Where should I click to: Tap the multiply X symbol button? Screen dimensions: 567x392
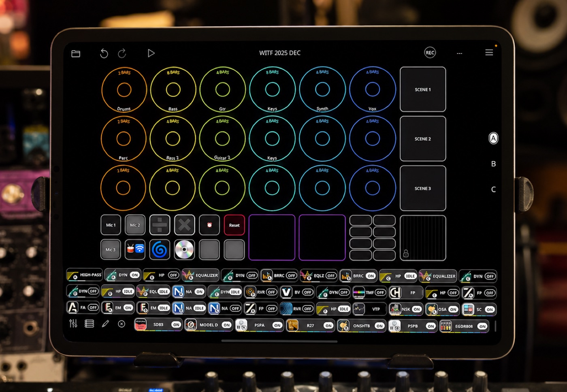(184, 225)
